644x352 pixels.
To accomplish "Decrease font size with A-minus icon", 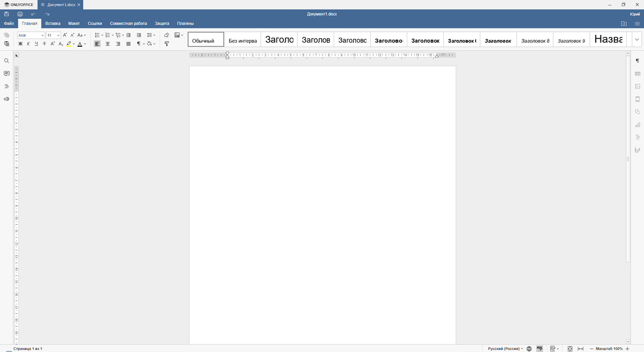I will click(x=72, y=35).
